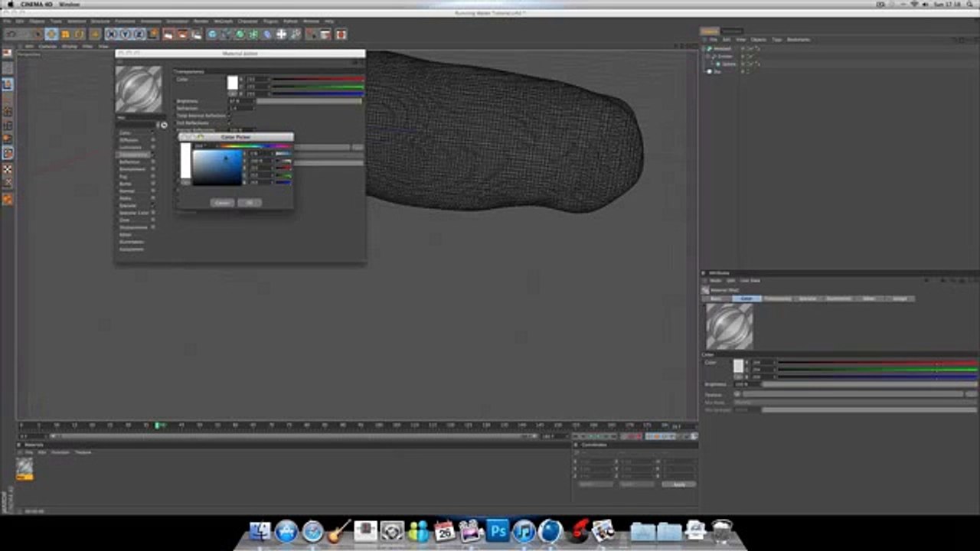Toggle the Bump channel checkbox

tap(153, 184)
